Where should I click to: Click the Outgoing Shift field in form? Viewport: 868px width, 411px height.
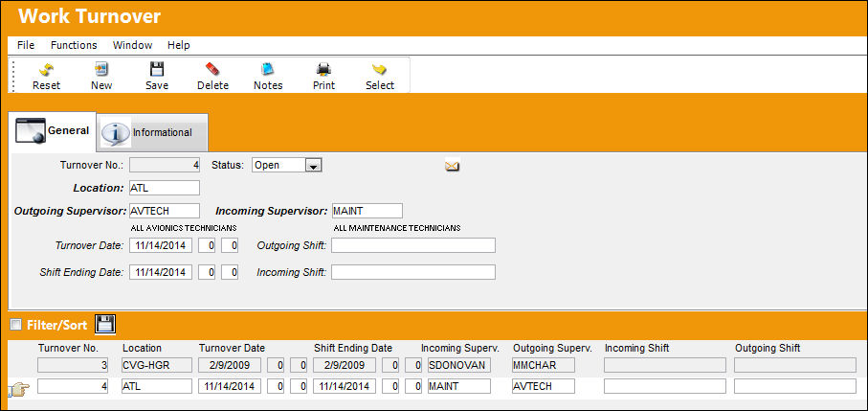tap(413, 245)
